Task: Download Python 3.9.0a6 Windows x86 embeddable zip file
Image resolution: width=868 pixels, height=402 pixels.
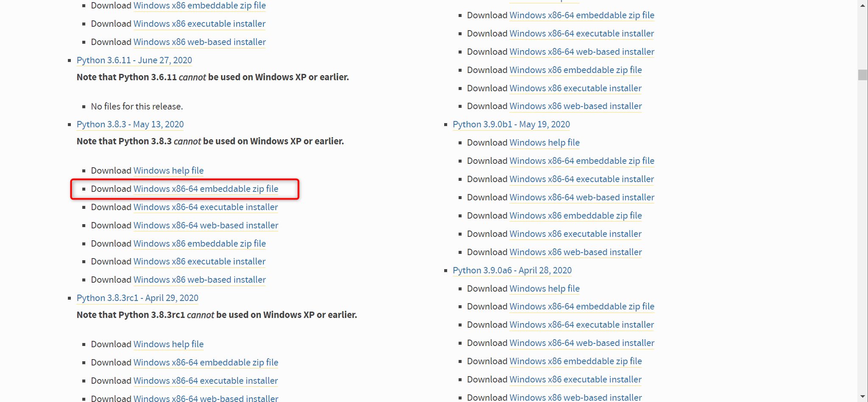Action: tap(576, 361)
